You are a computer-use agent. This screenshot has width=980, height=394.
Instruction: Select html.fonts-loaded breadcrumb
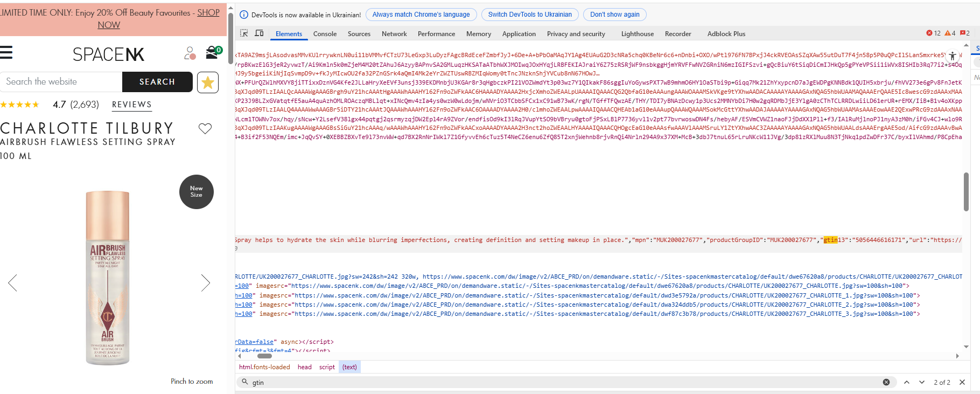(264, 367)
